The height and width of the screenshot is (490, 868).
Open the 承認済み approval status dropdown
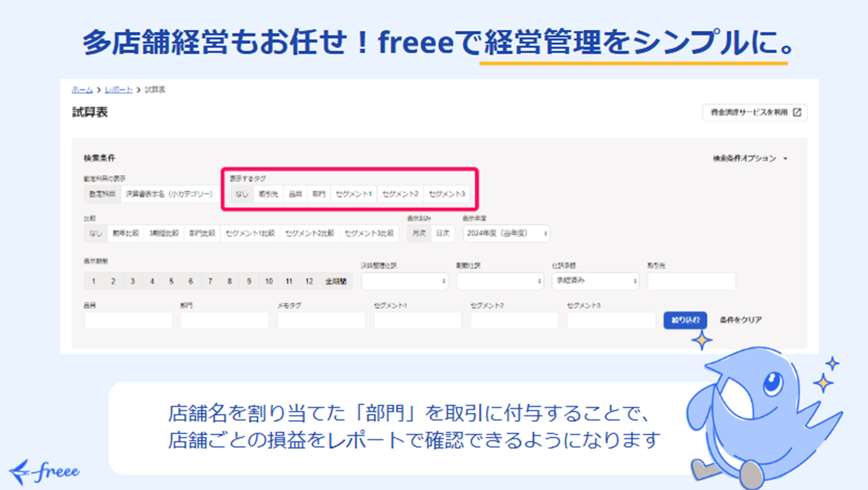[595, 281]
